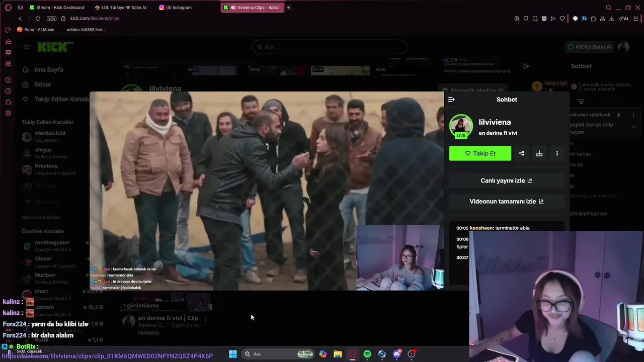The height and width of the screenshot is (362, 644).
Task: Open the Windows Start menu
Action: (x=233, y=354)
